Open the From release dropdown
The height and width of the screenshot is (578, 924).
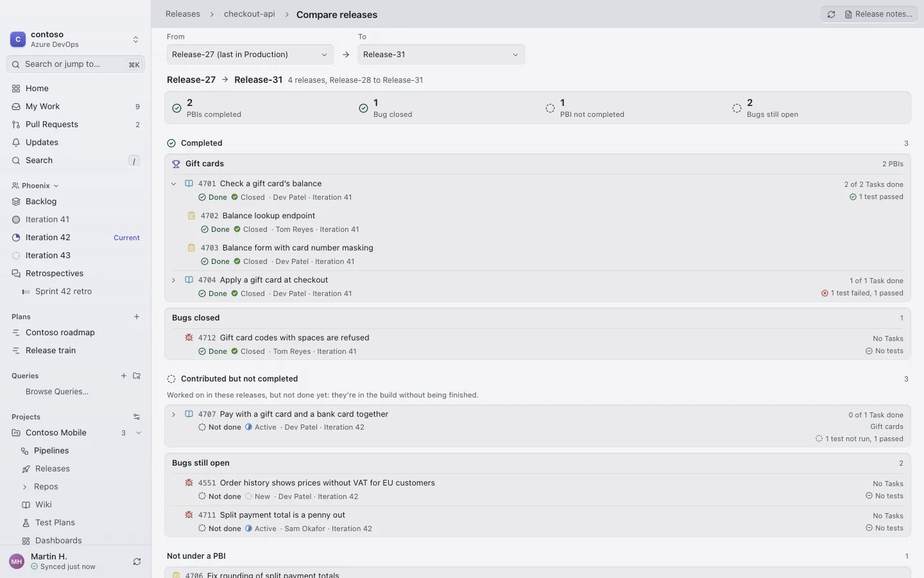tap(250, 55)
